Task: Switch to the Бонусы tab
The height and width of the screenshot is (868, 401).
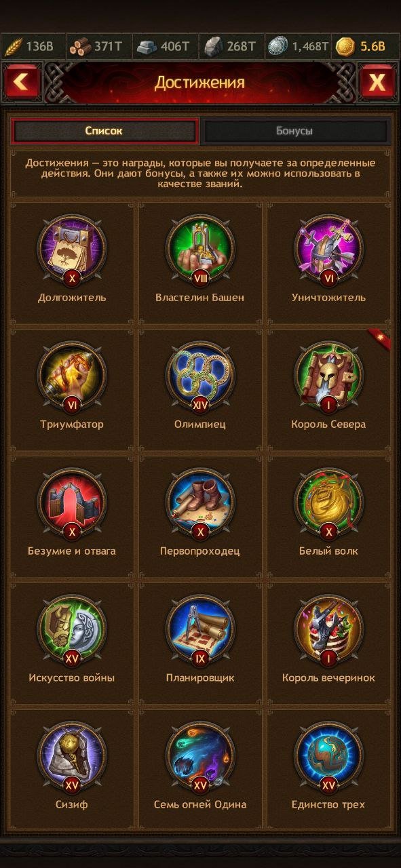Action: coord(294,131)
